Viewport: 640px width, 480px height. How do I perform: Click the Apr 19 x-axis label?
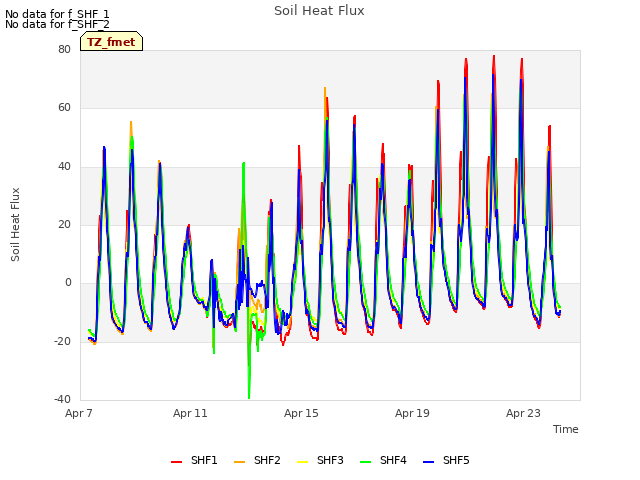point(412,413)
